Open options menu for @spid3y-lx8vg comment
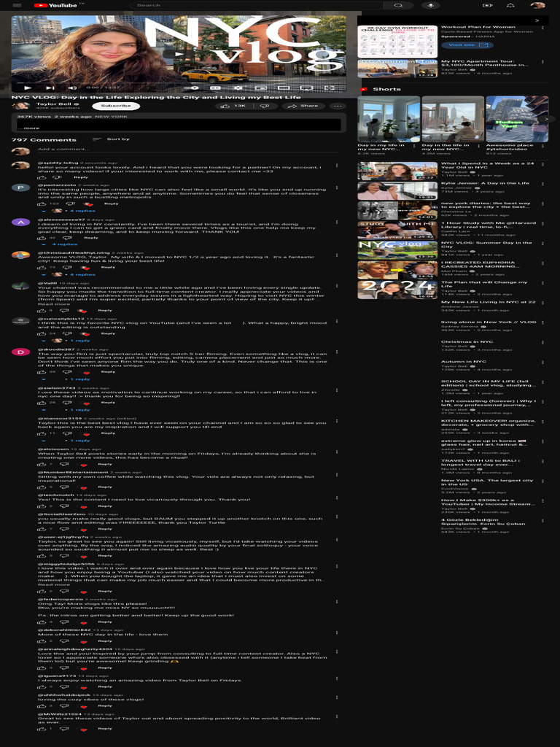The height and width of the screenshot is (747, 560). click(337, 166)
